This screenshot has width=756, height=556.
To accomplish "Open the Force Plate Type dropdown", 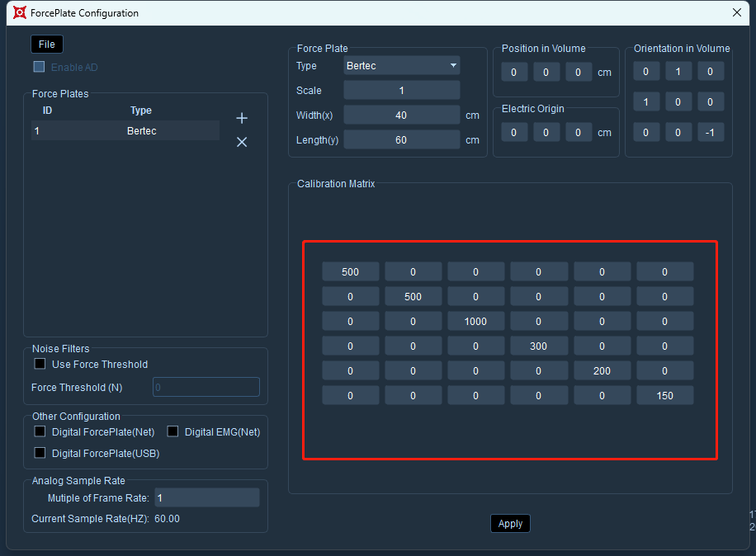I will tap(402, 65).
